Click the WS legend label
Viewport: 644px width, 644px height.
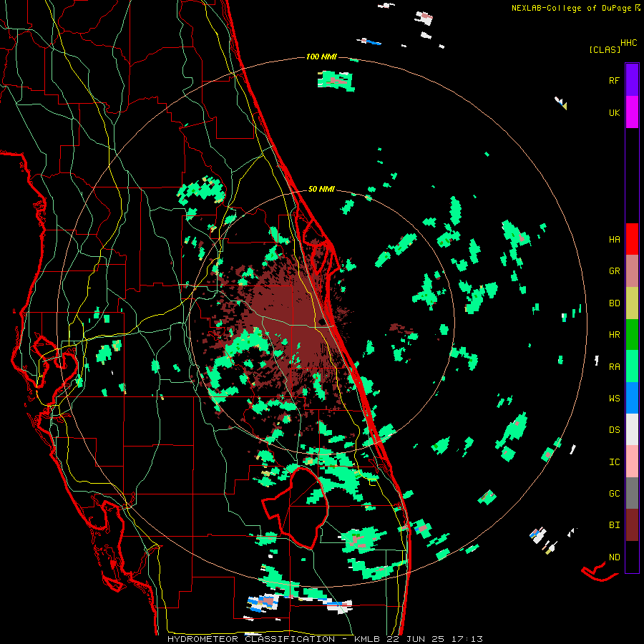tap(614, 399)
